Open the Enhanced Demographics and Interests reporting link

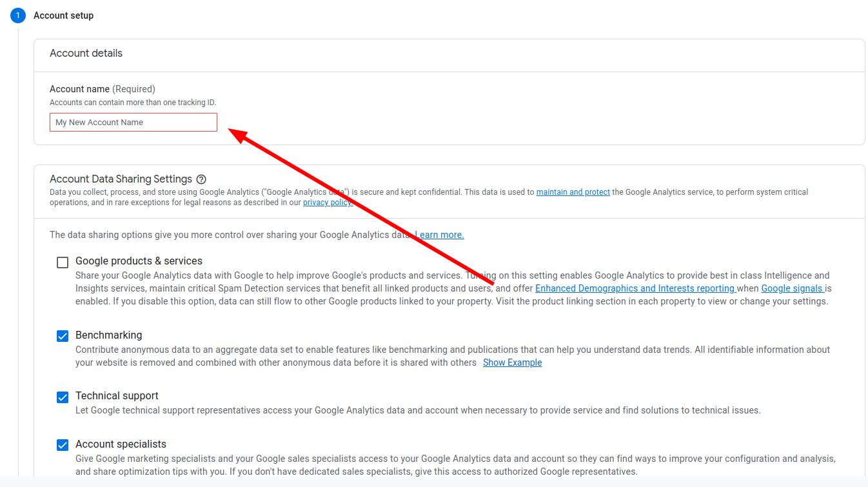tap(635, 288)
